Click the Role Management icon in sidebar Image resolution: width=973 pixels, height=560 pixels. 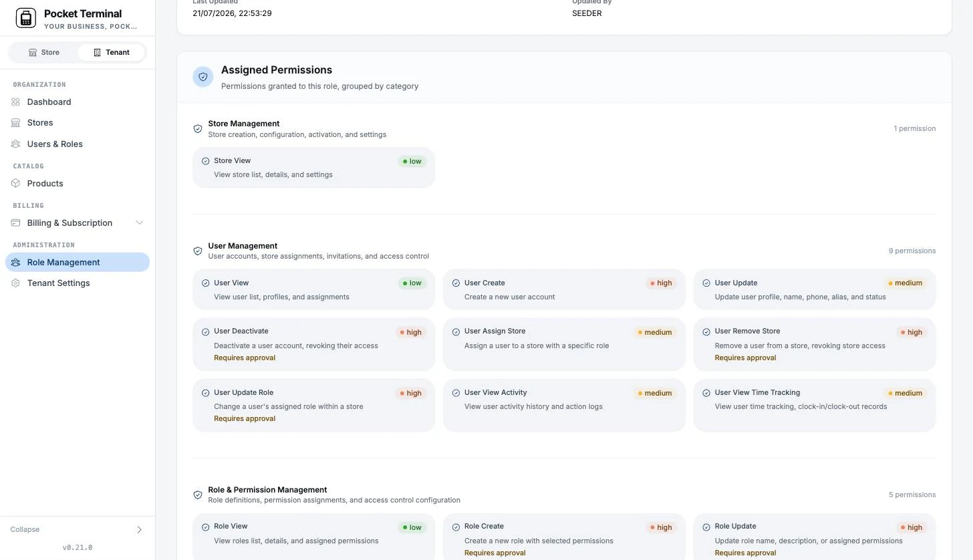[x=15, y=262]
